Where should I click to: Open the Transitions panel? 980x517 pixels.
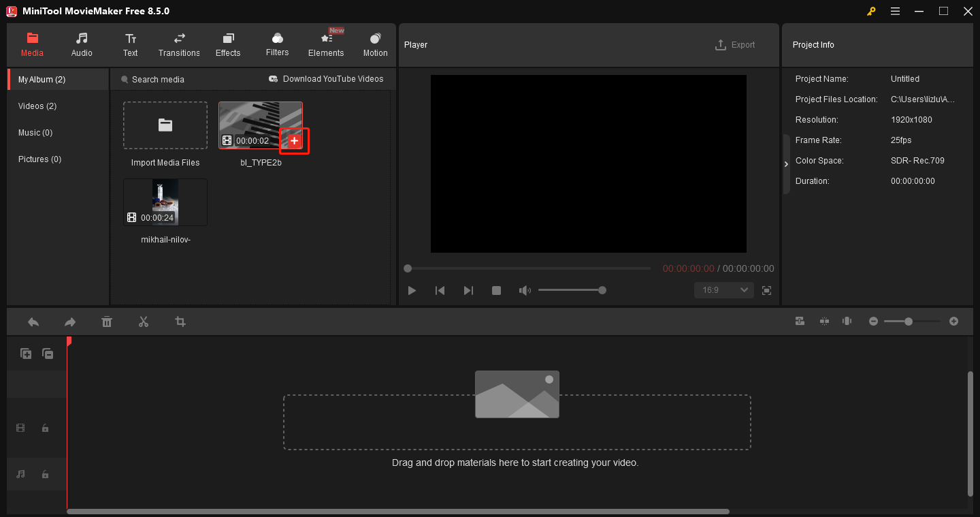pyautogui.click(x=178, y=44)
